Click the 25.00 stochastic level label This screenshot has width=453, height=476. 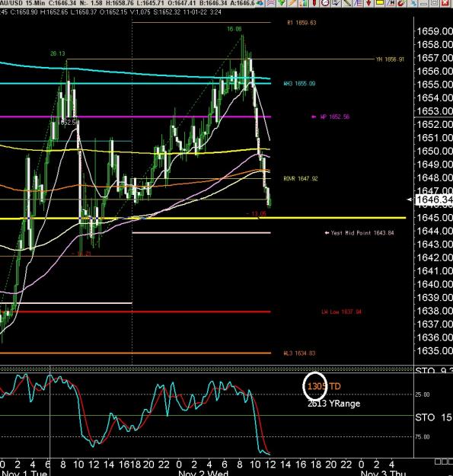tap(423, 395)
